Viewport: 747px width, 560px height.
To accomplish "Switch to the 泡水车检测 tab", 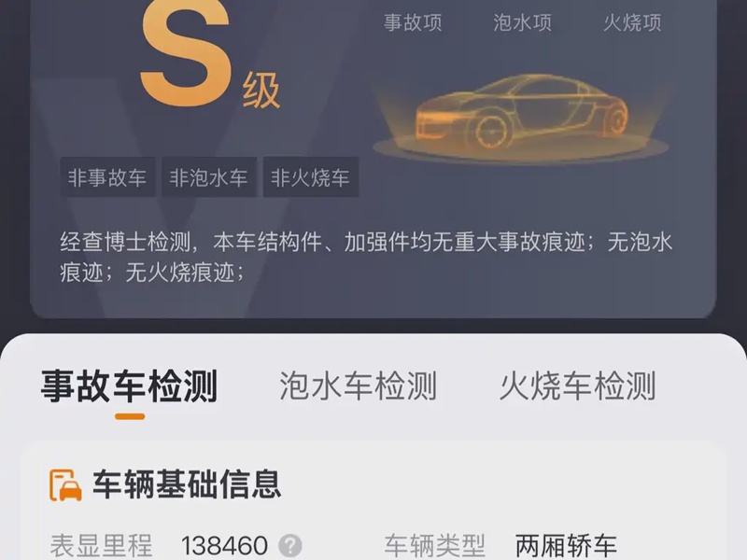I will pyautogui.click(x=358, y=385).
